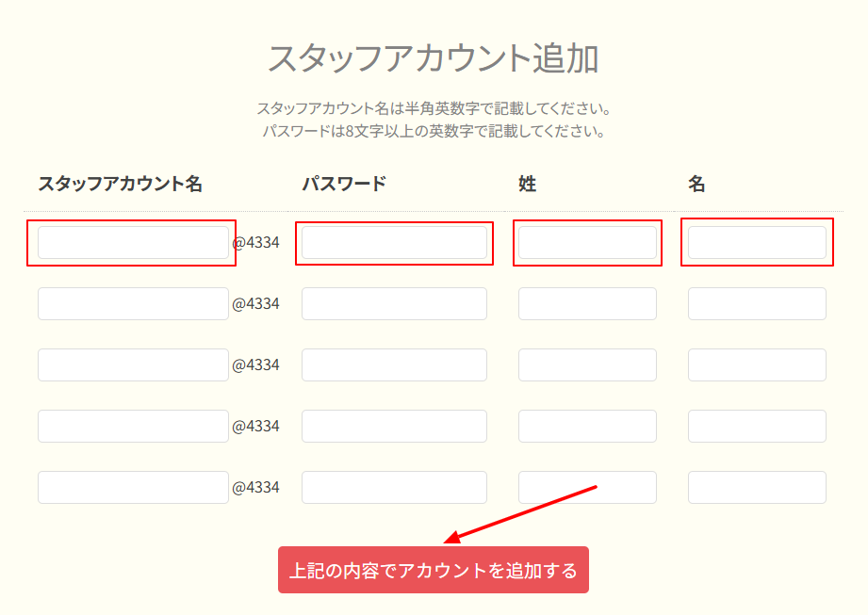Click the second row 名 input
This screenshot has width=868, height=615.
click(757, 304)
